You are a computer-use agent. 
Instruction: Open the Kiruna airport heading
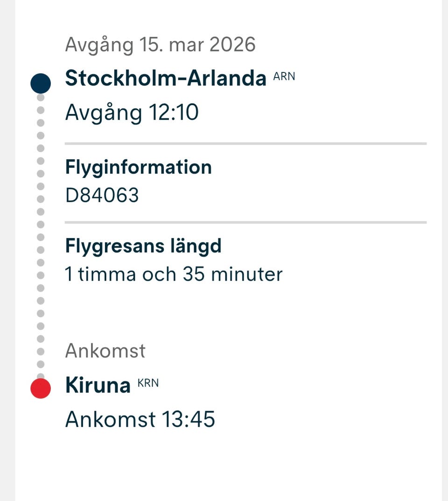click(x=98, y=386)
